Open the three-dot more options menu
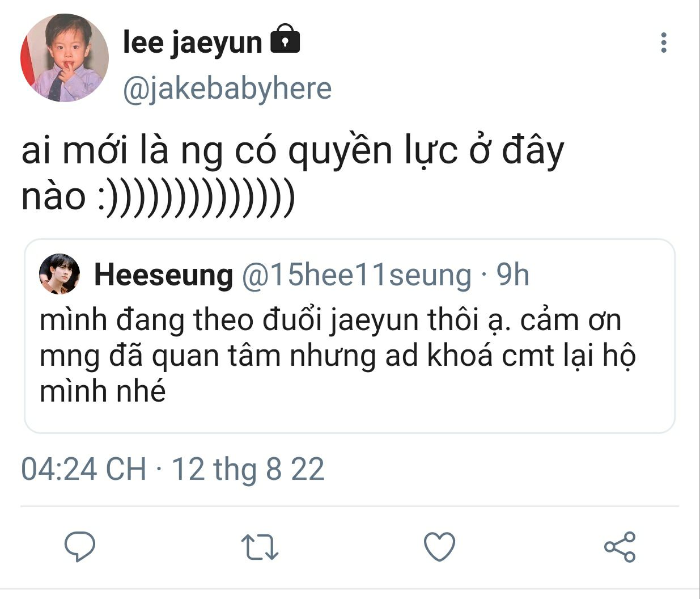The height and width of the screenshot is (599, 700). click(664, 43)
